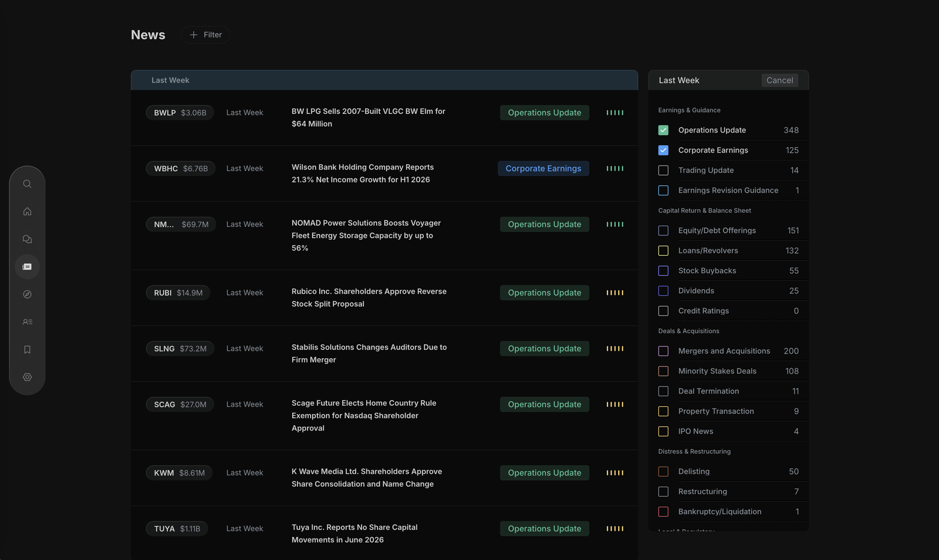939x560 pixels.
Task: Uncheck the Operations Update filter
Action: 663,130
